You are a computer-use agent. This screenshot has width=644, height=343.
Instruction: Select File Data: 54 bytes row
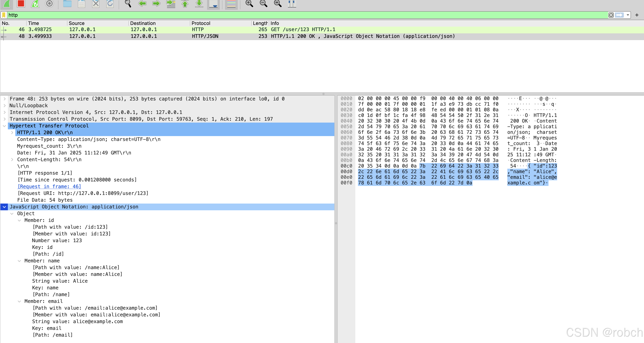pos(167,200)
